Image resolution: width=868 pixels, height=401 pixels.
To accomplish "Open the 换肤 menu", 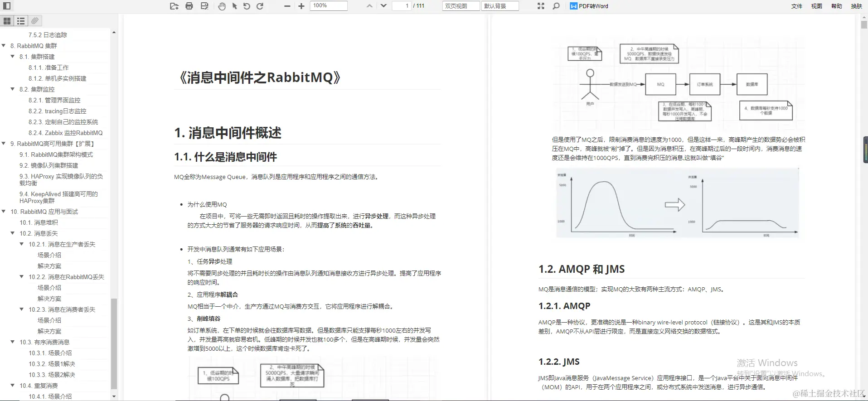I will coord(856,6).
